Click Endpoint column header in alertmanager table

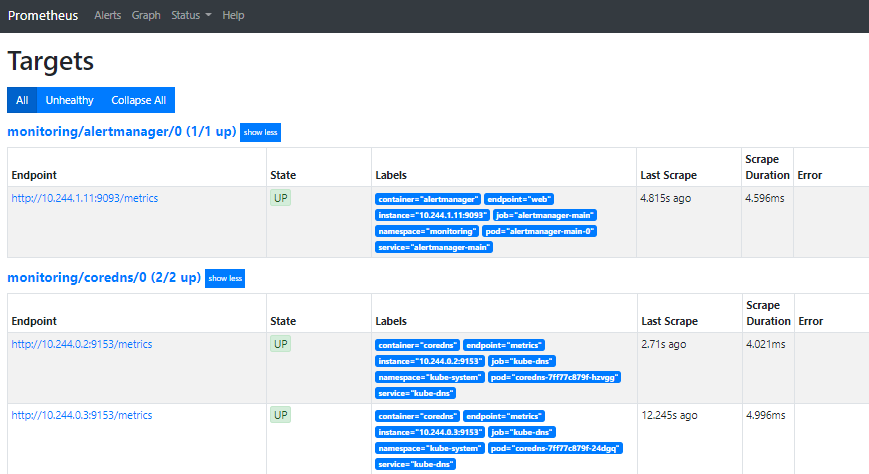point(34,175)
